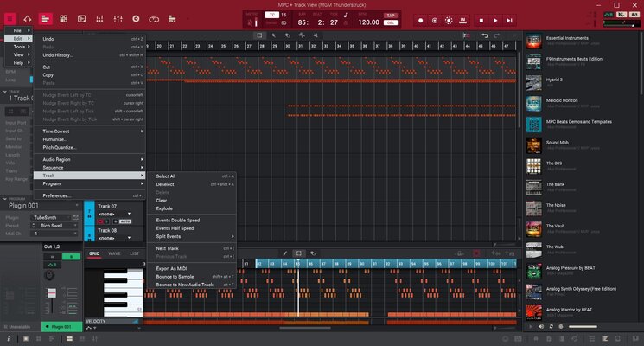
Task: Select the marquee tool above the arrangement
Action: coord(259,35)
